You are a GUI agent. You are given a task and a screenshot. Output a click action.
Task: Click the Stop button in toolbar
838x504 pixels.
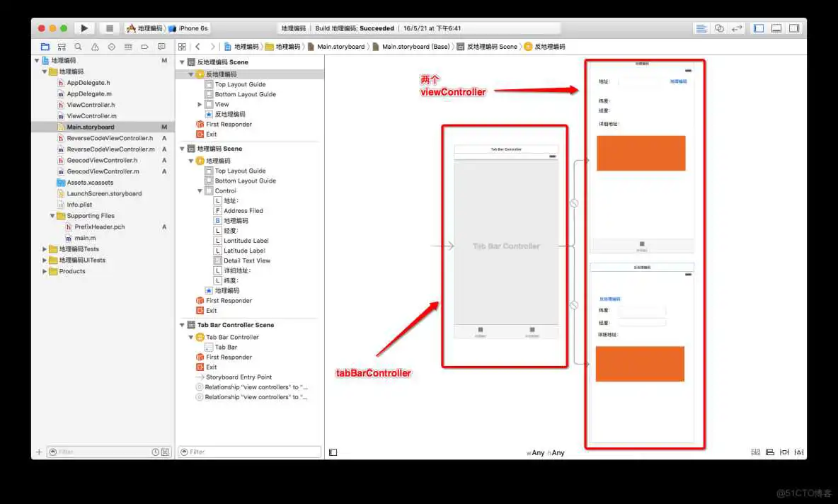(x=109, y=28)
